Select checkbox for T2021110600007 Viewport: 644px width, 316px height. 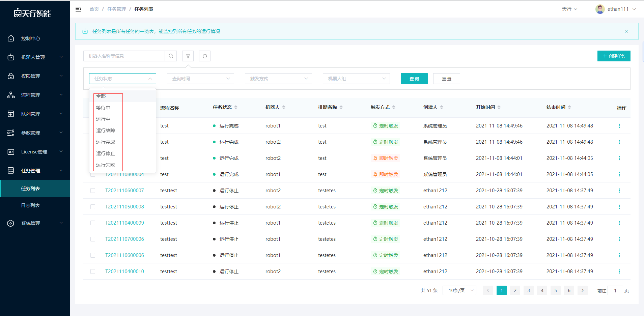pos(93,191)
